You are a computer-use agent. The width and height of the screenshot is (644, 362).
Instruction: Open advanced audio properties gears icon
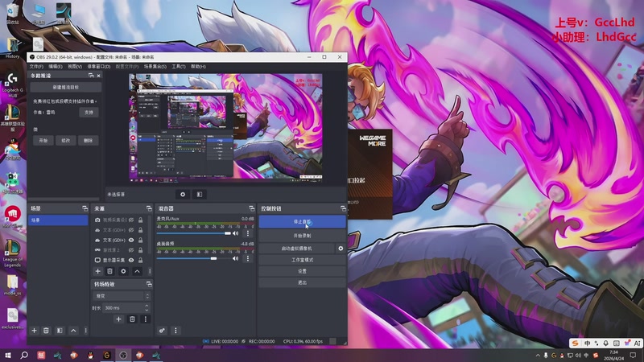162,331
